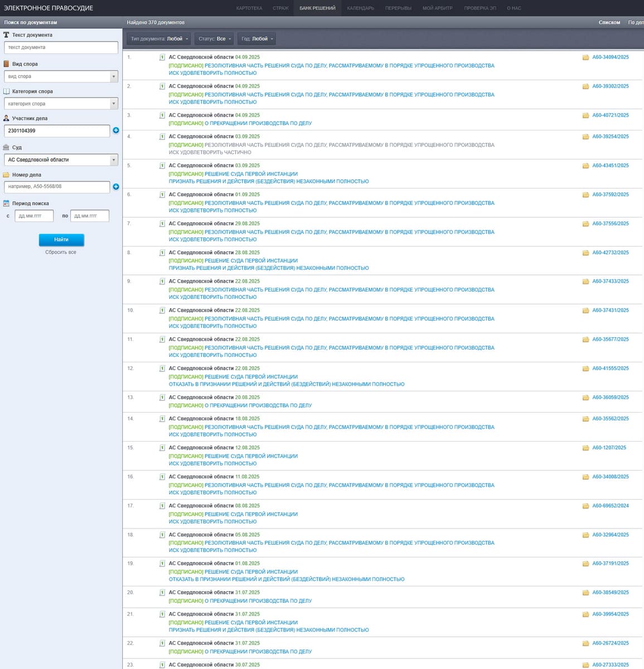
Task: Click folder icon next to case А60-34094/2025
Action: [585, 57]
